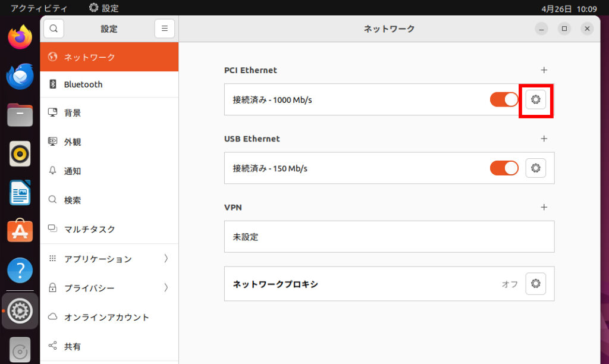Viewport: 609px width, 364px height.
Task: Click the オフ proxy status text
Action: tap(510, 284)
